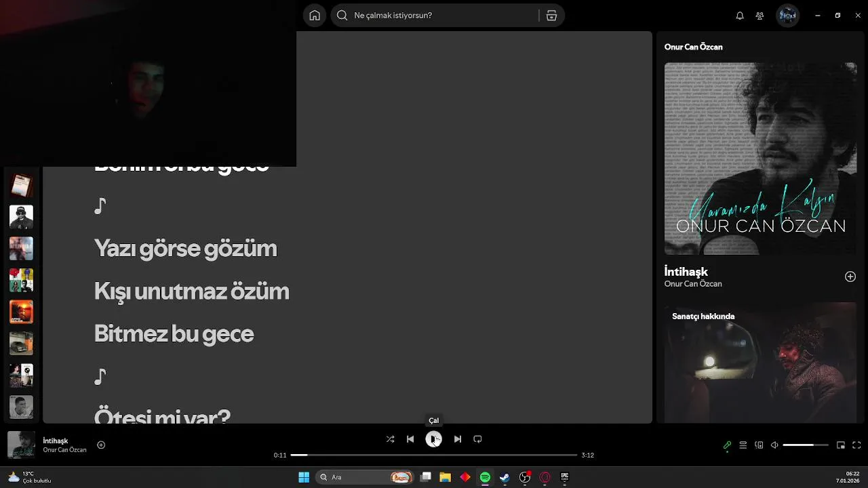Viewport: 868px width, 488px height.
Task: Open the miniplayer icon
Action: pos(841,445)
